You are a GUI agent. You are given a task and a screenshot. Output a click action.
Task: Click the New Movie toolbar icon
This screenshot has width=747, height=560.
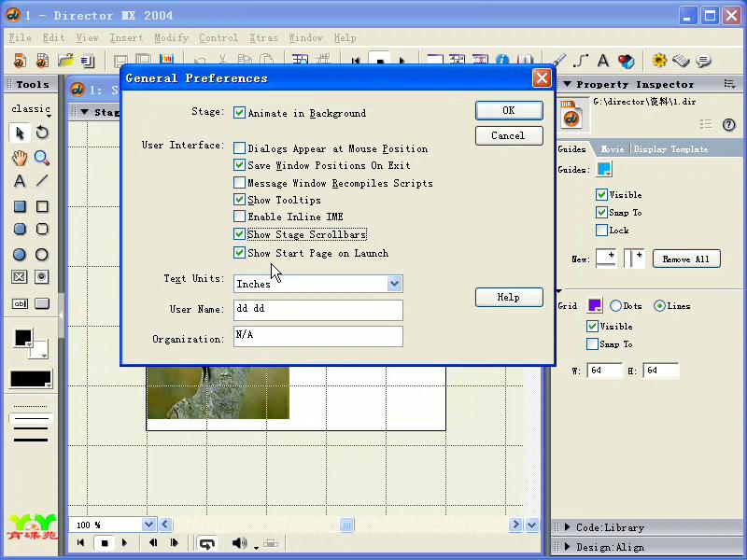click(20, 61)
